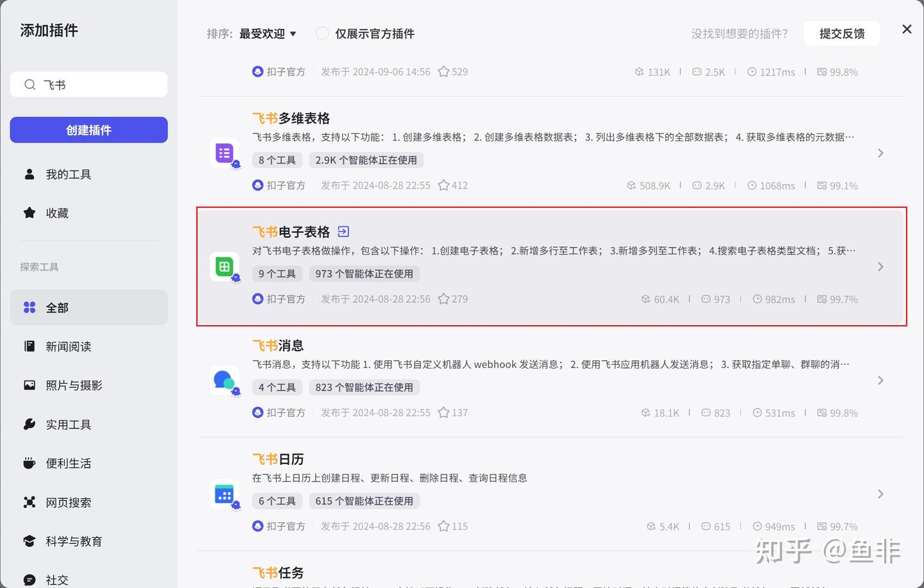Open the 最受欢迎 sort dropdown
924x588 pixels.
click(268, 33)
